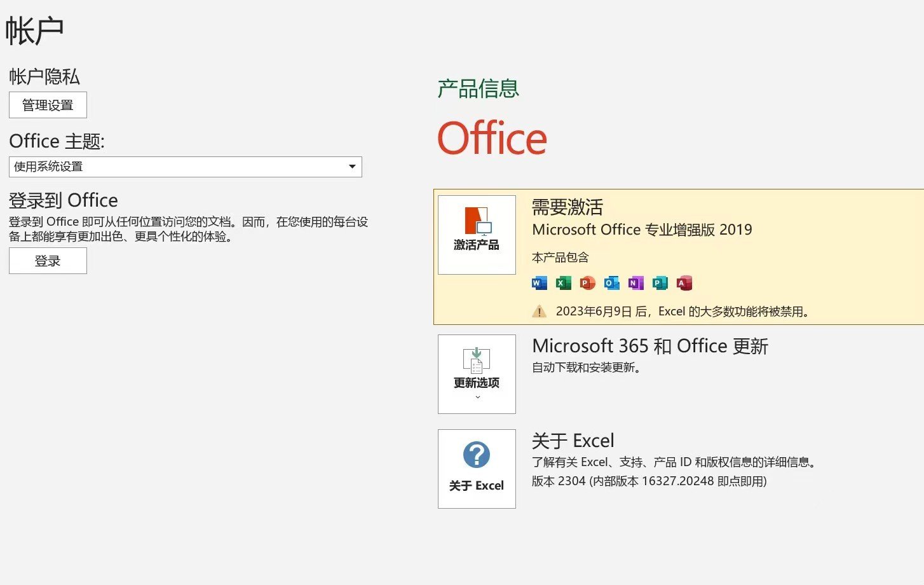Click the warning triangle next to 2023年6月9日 message
Image resolution: width=924 pixels, height=585 pixels.
coord(539,311)
